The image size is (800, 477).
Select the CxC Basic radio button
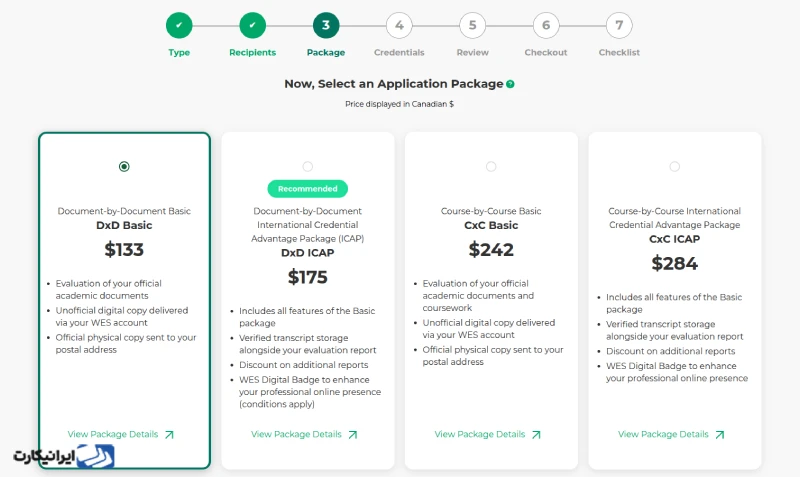pyautogui.click(x=491, y=167)
